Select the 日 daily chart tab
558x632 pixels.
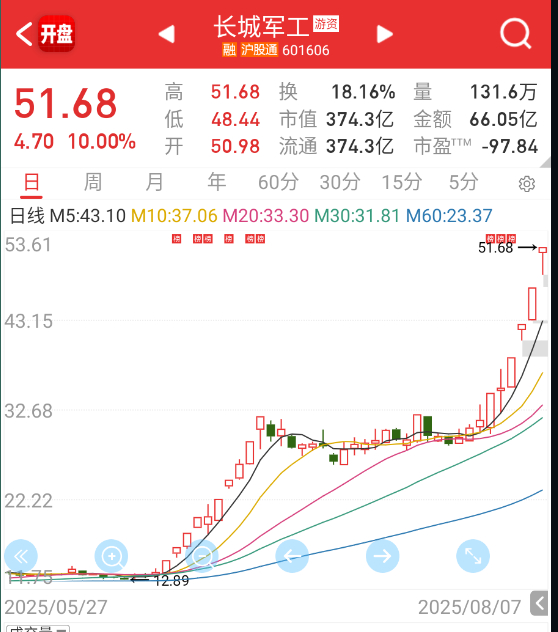point(31,183)
